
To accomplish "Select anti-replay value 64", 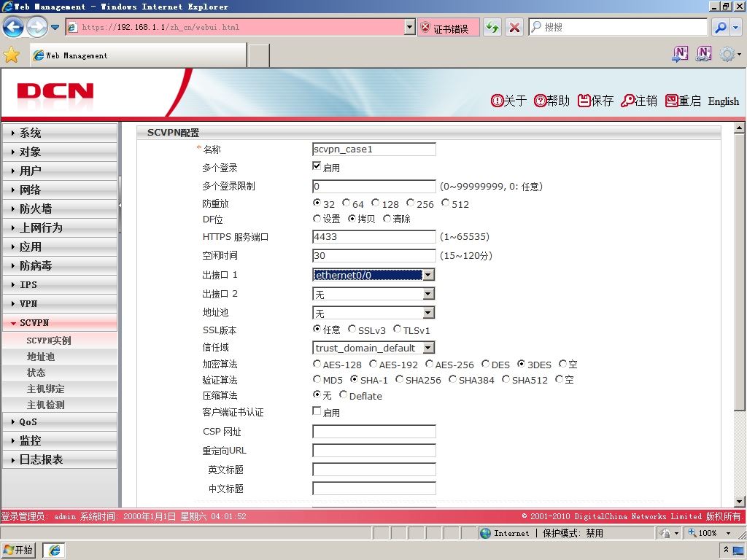I will coord(347,203).
